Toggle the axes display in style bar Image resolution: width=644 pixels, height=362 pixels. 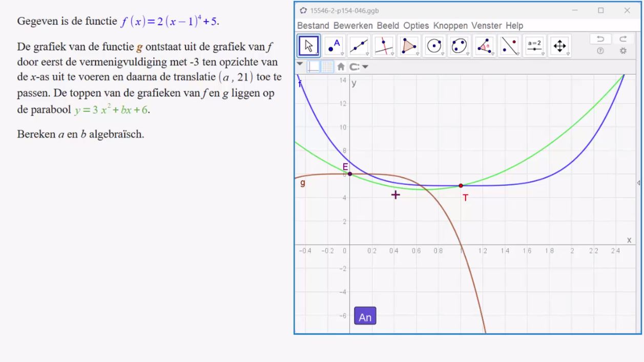coord(313,67)
